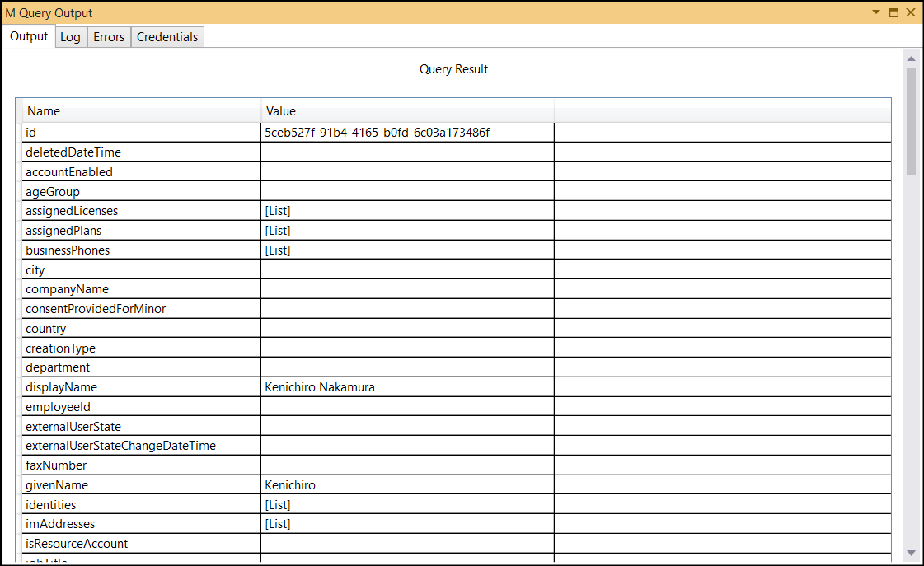
Task: Select the isResourceAccount row
Action: coord(457,544)
